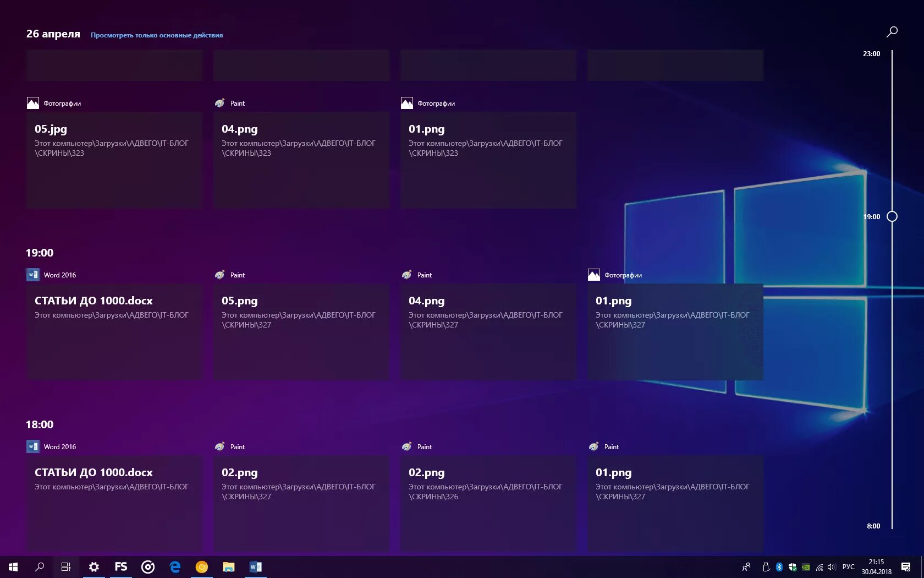Open the 05.jpg Photos activity card

tap(114, 160)
